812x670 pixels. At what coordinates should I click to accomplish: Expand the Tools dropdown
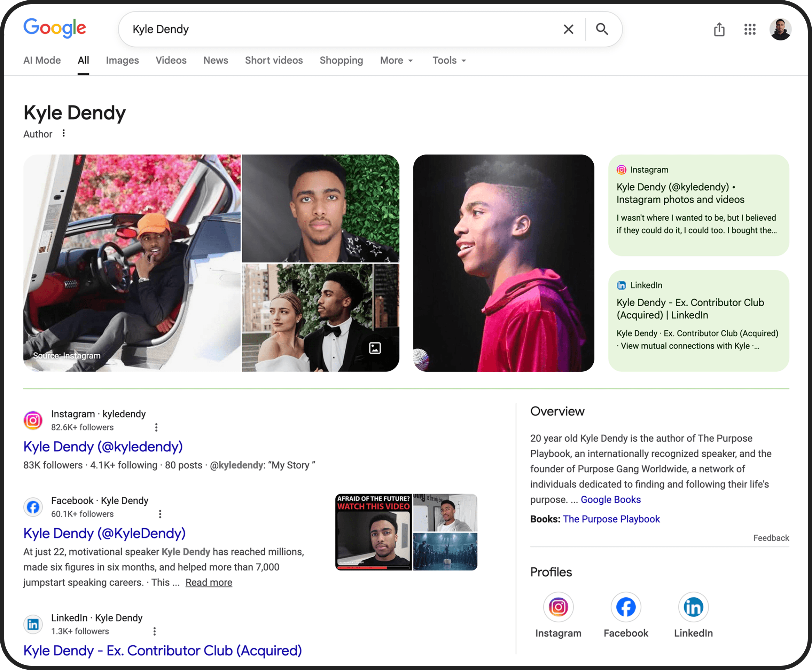point(449,61)
